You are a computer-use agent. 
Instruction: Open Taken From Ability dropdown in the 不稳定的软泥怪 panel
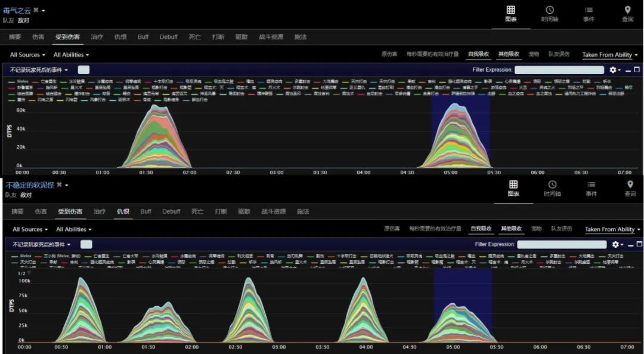click(612, 229)
